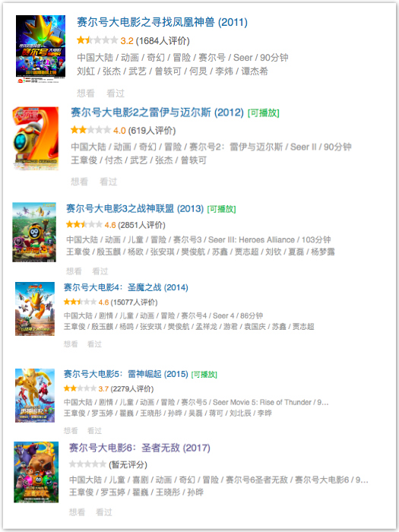399x532 pixels.
Task: Mark 寻找凤凰神兽 (2011) as 想看
Action: 86,93
